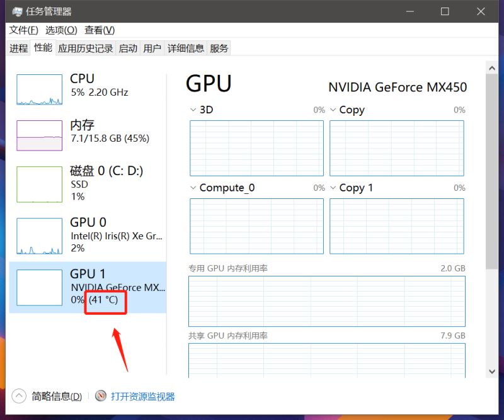Click the scrollbar up arrow

[x=492, y=68]
